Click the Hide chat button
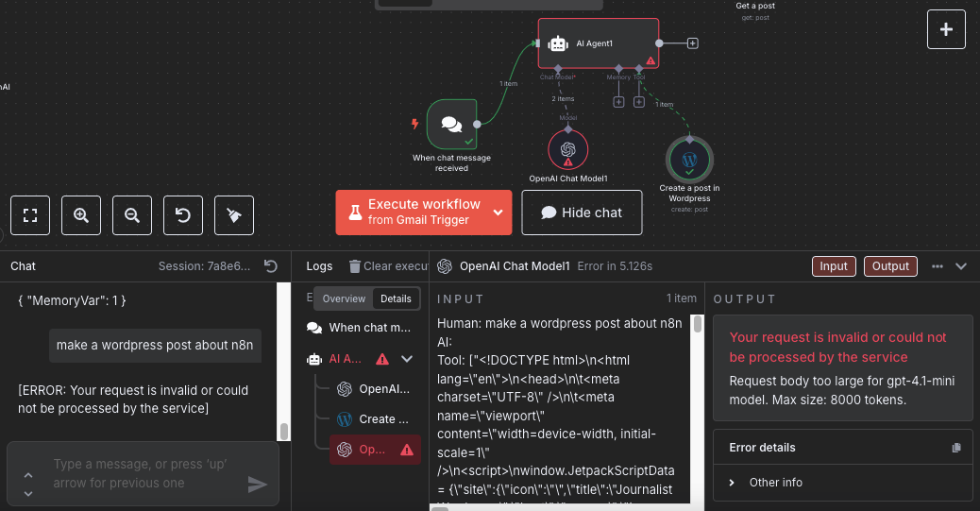 tap(582, 213)
